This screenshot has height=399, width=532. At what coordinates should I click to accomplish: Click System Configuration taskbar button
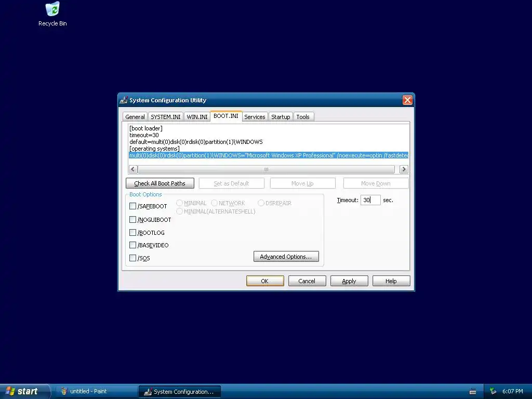pos(180,392)
